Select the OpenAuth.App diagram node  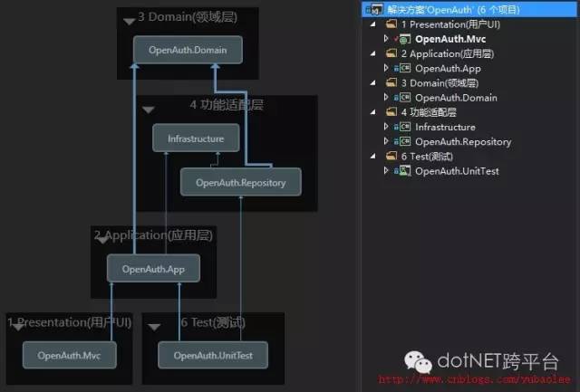[153, 269]
